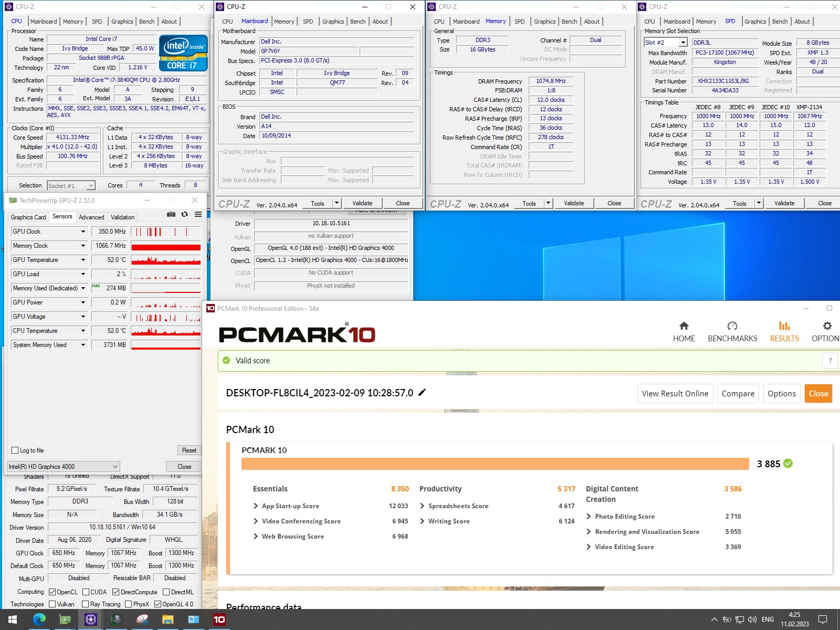Open Snipping Tool from the taskbar
The image size is (840, 630).
click(x=142, y=619)
